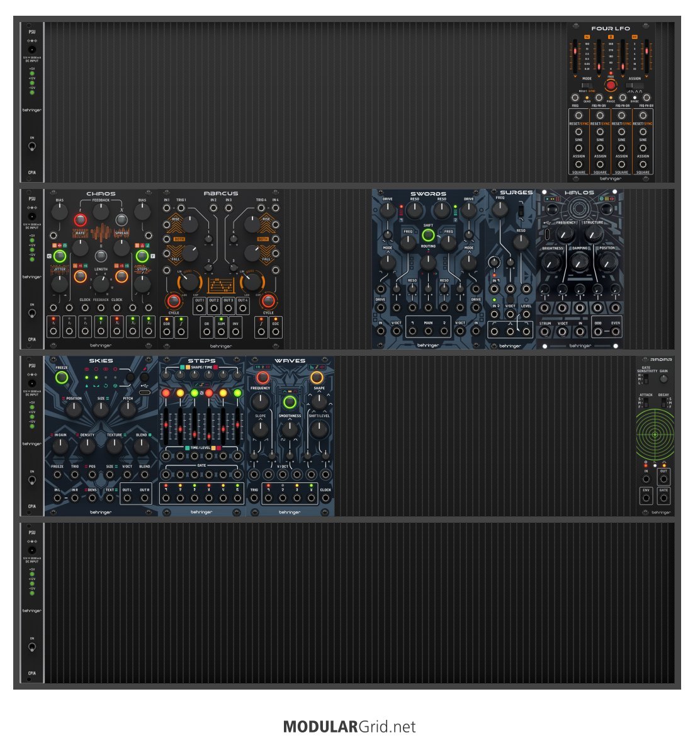This screenshot has width=700, height=740.
Task: Click the OUT 1 jack on Abacus
Action: pos(200,309)
